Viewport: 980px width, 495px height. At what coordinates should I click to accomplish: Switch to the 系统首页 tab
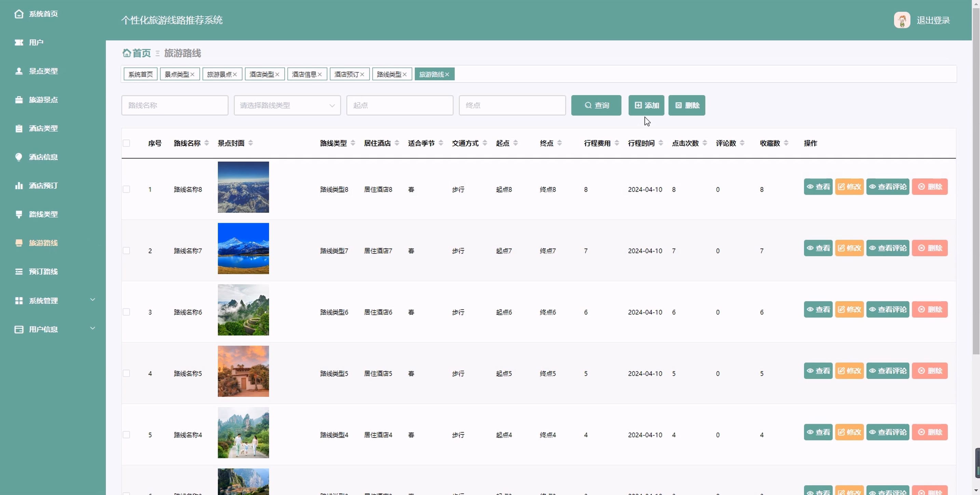tap(140, 75)
